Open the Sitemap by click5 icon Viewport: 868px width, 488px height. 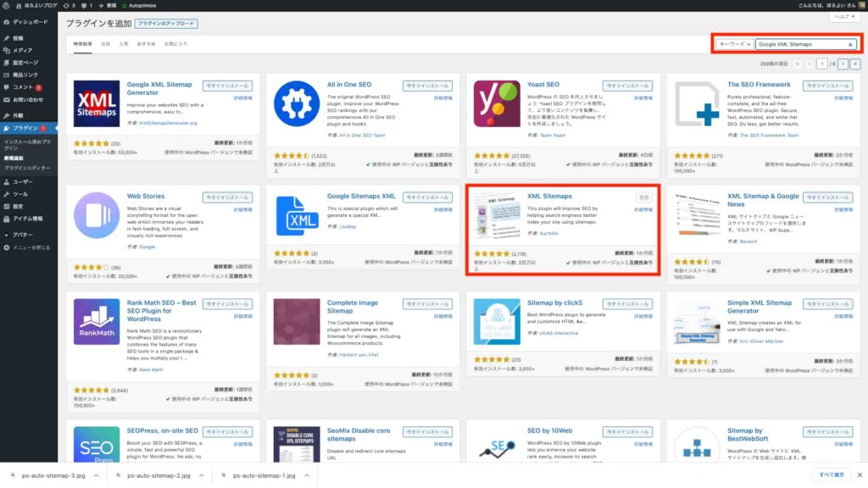pos(497,321)
